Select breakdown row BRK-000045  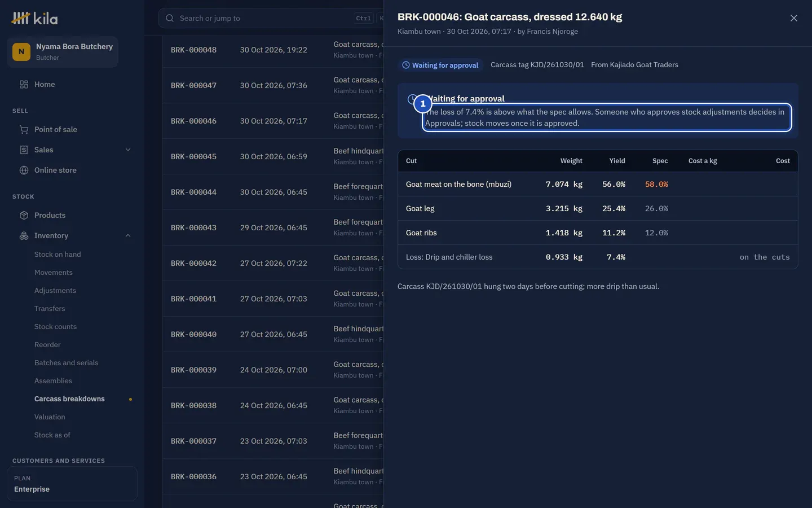[273, 156]
